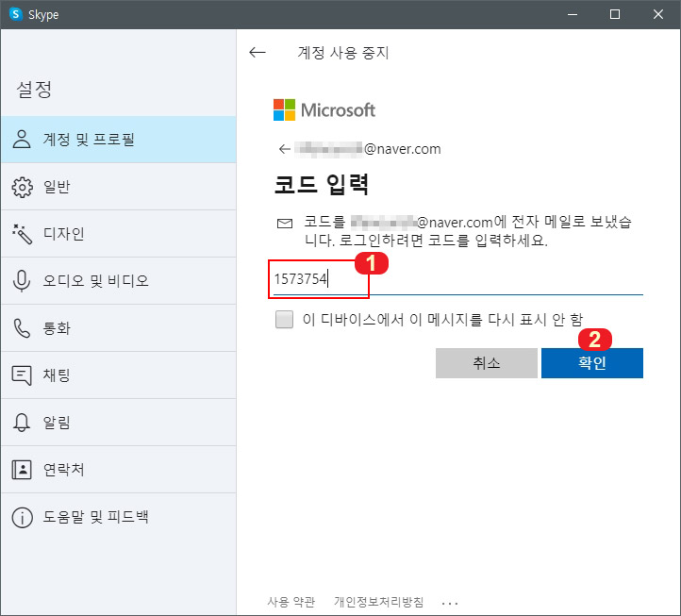
Task: Open the 사용 약관 link
Action: tap(291, 602)
